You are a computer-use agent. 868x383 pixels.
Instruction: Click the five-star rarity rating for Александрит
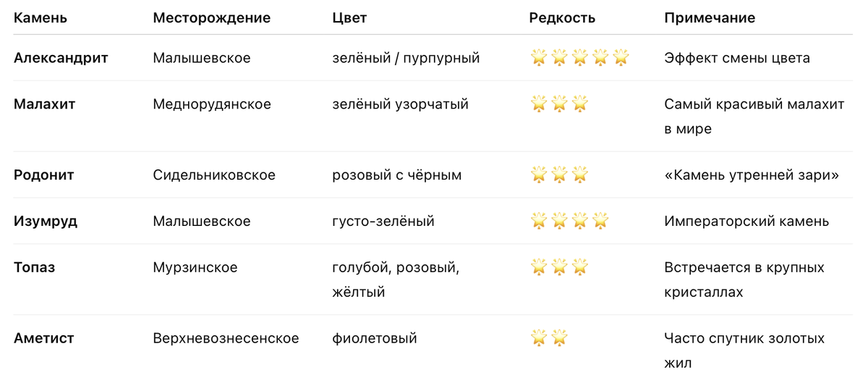point(580,57)
